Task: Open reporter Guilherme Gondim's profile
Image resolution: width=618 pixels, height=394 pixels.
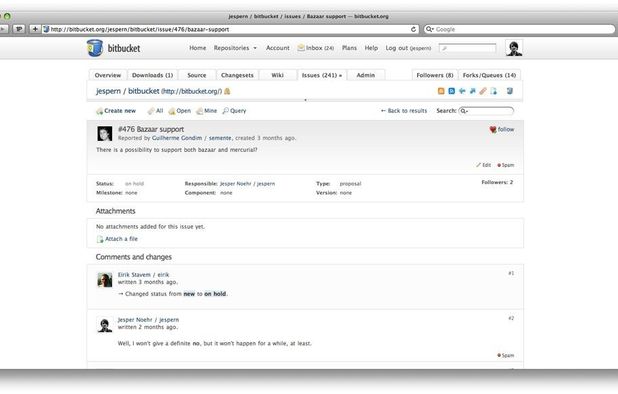Action: 177,138
